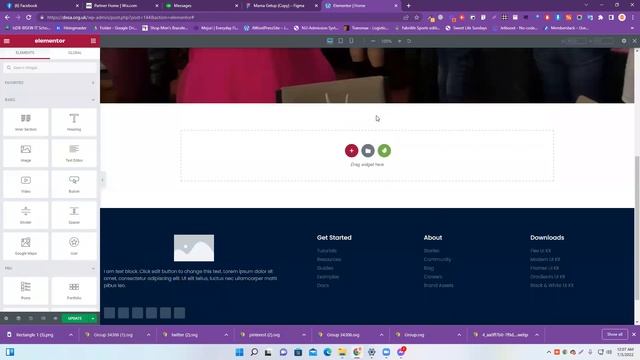Reload the page in browser
640x360 pixels.
[29, 18]
